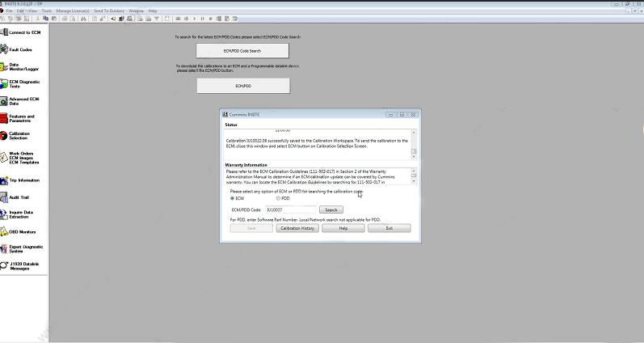Click the Copy toolbar icon
This screenshot has height=343, width=644.
tap(45, 19)
